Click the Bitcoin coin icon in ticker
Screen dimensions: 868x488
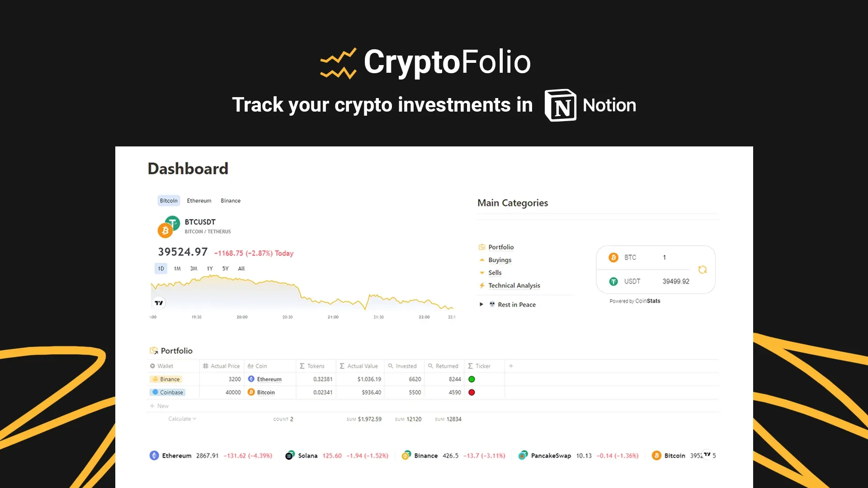coord(656,455)
